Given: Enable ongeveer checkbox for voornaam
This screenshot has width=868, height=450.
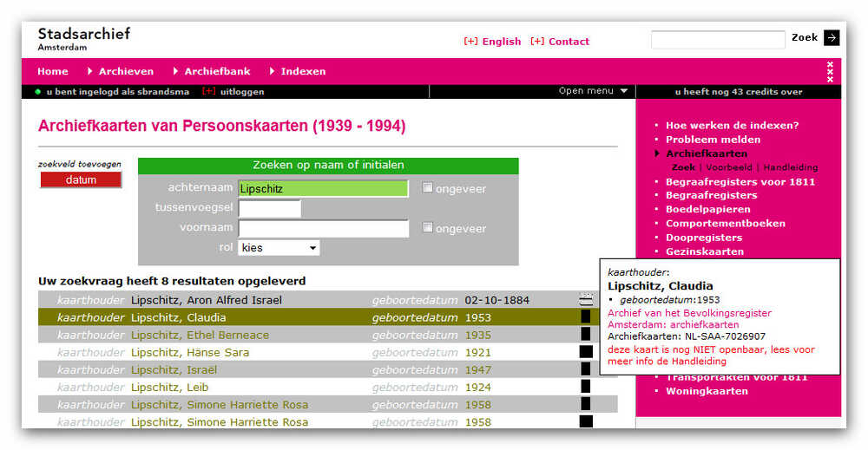Looking at the screenshot, I should [427, 228].
